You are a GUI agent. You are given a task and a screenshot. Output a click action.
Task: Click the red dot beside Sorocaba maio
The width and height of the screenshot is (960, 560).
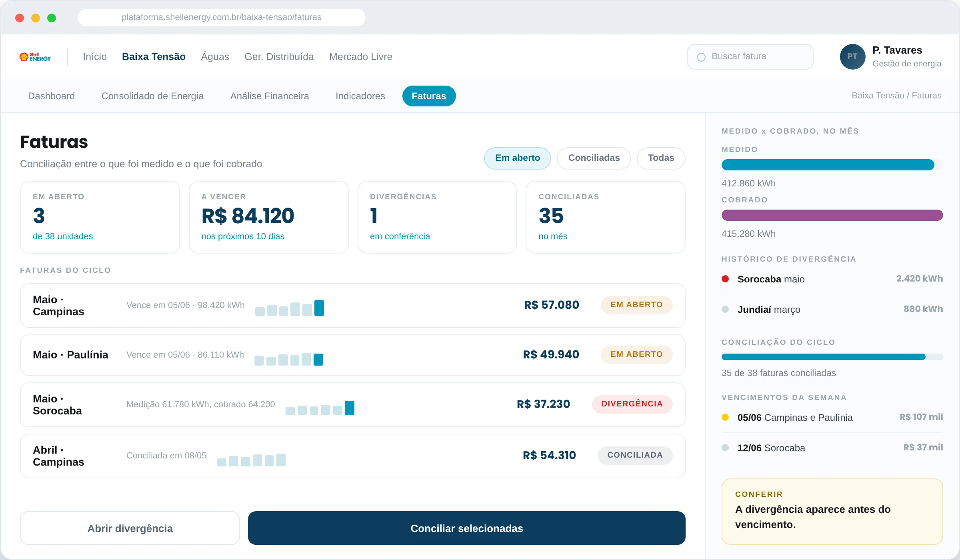[x=725, y=279]
